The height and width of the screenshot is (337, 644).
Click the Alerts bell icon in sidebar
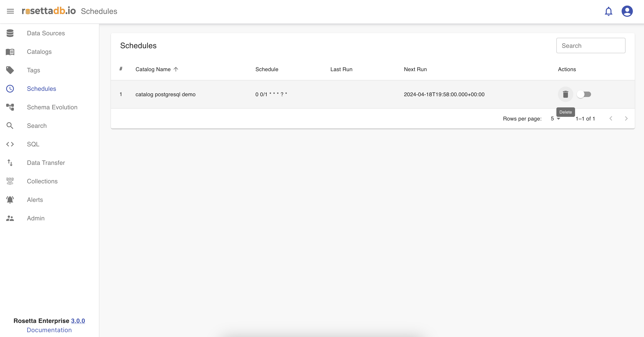pos(10,200)
